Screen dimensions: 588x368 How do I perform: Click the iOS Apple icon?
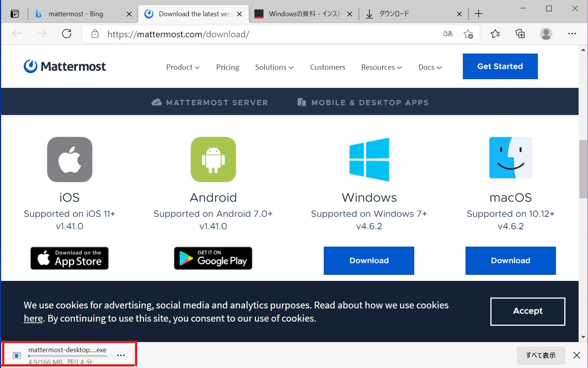click(70, 159)
